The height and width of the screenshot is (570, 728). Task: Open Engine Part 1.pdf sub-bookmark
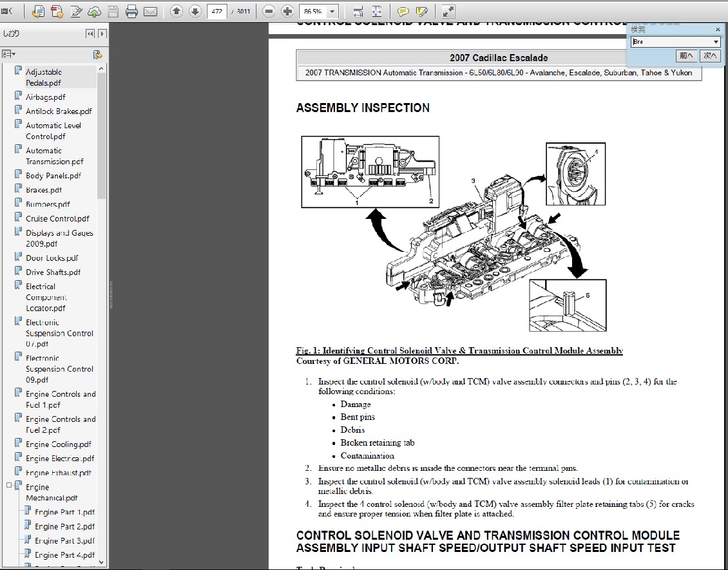coord(64,512)
